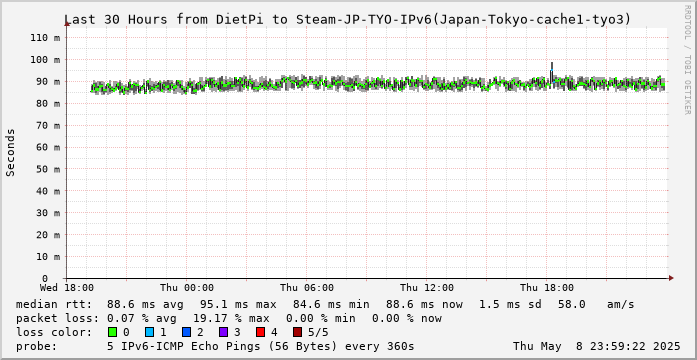Click the "Seconds" y-axis label
The width and height of the screenshot is (697, 360).
point(11,152)
